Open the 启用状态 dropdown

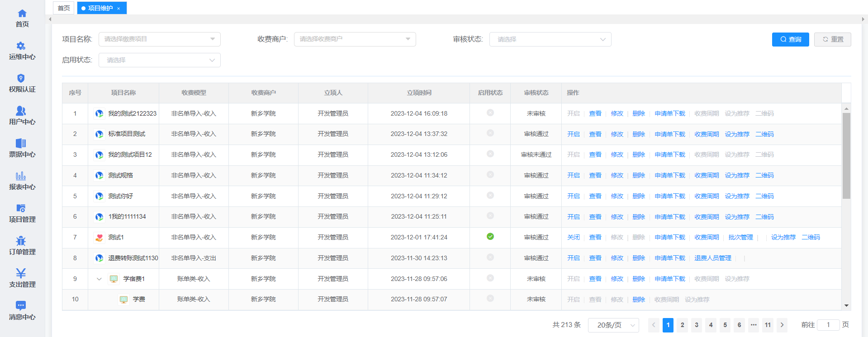(160, 60)
